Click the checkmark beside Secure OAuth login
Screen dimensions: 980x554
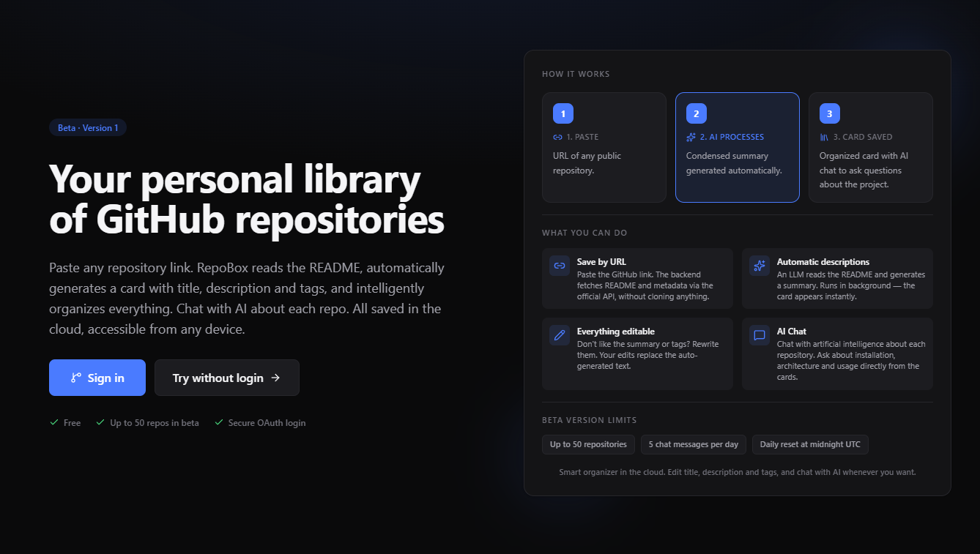point(218,422)
